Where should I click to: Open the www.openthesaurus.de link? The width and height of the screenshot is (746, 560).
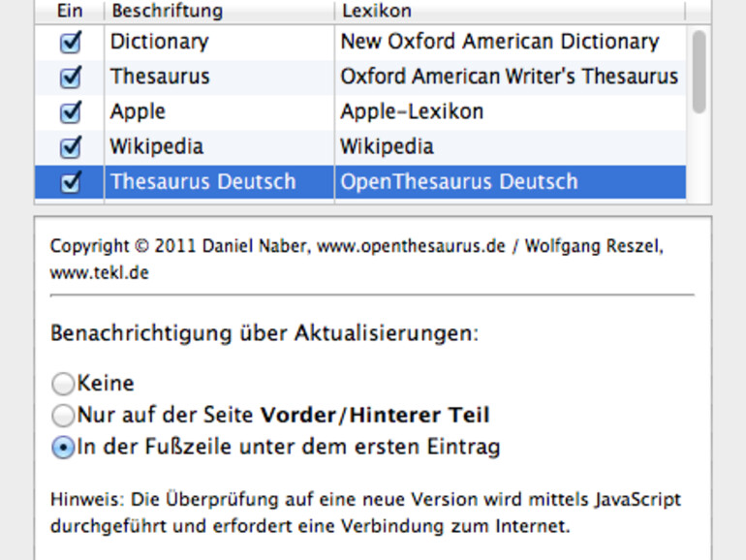coord(411,246)
